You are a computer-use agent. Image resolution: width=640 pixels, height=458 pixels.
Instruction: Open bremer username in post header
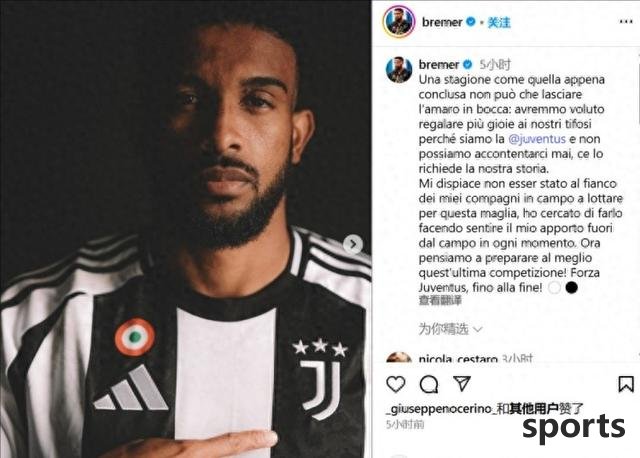coord(442,22)
